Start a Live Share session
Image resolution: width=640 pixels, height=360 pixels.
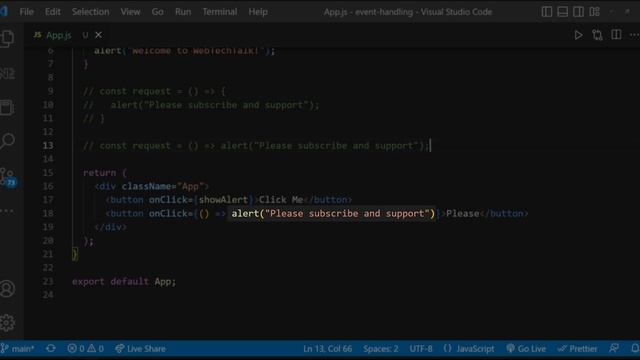(x=140, y=349)
